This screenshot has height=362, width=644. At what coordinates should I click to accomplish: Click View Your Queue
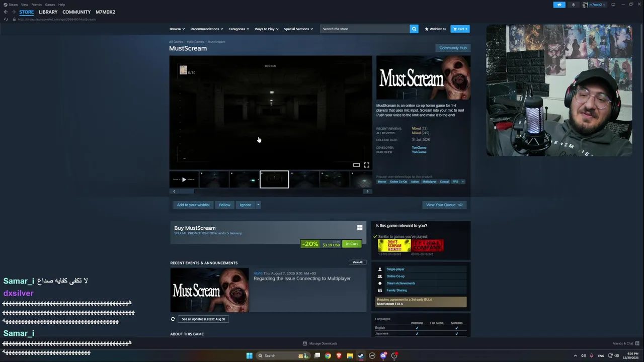[444, 205]
